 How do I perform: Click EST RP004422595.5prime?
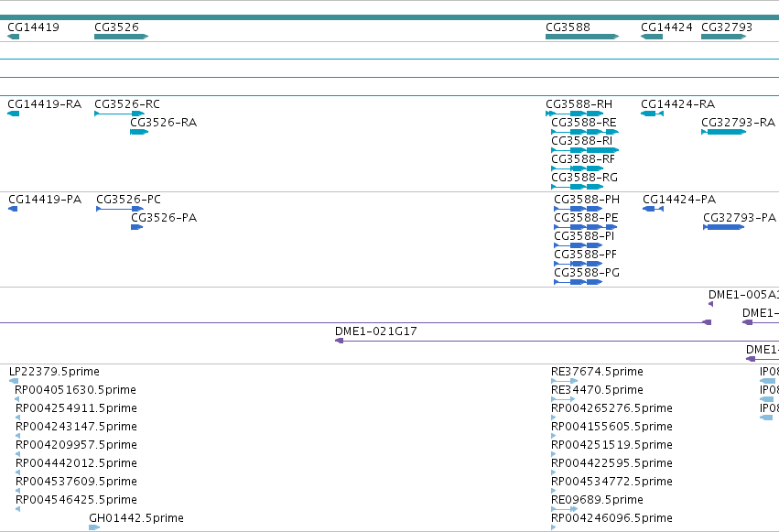[x=612, y=463]
